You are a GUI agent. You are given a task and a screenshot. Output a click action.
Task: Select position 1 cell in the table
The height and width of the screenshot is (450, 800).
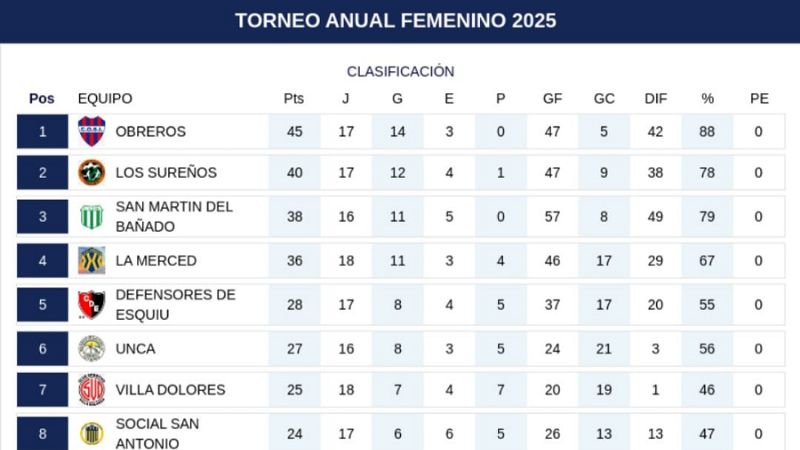[43, 131]
